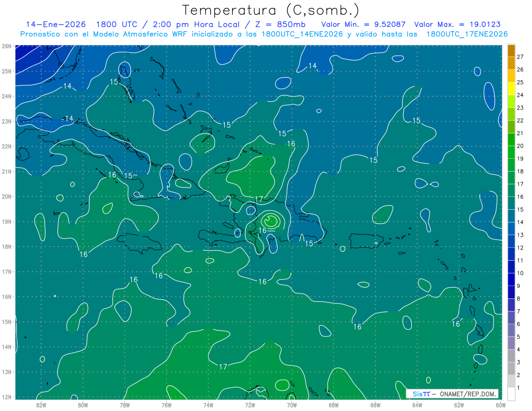Viewport: 532px width, 411px height.
Task: Click the '82W' longitude axis label
Action: point(41,405)
